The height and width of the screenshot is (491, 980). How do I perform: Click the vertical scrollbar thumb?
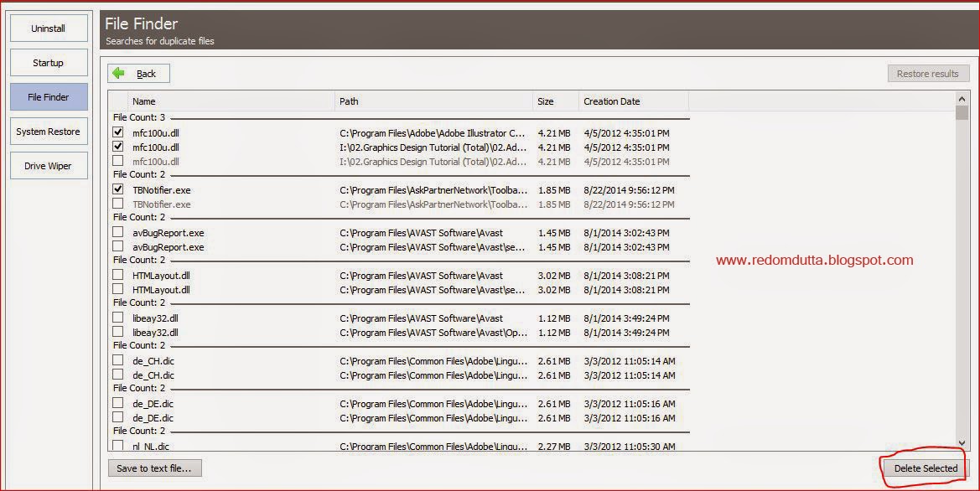(962, 113)
